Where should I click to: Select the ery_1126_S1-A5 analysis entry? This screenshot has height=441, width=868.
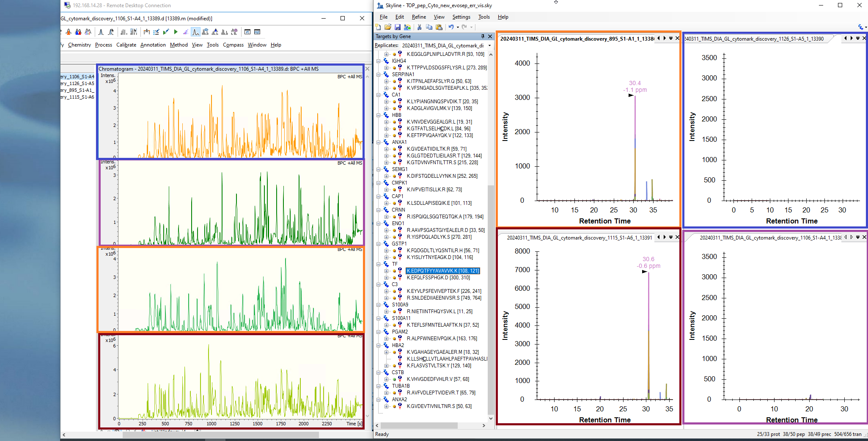[77, 83]
